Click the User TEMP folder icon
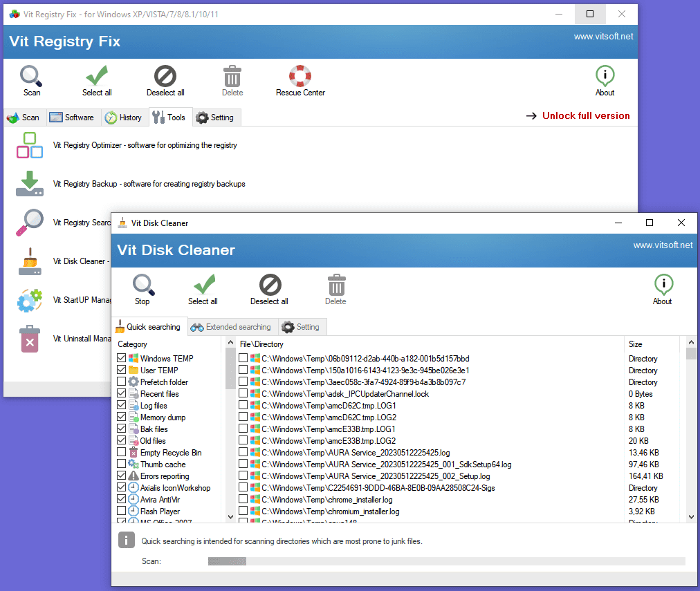Viewport: 700px width, 591px height. [133, 370]
